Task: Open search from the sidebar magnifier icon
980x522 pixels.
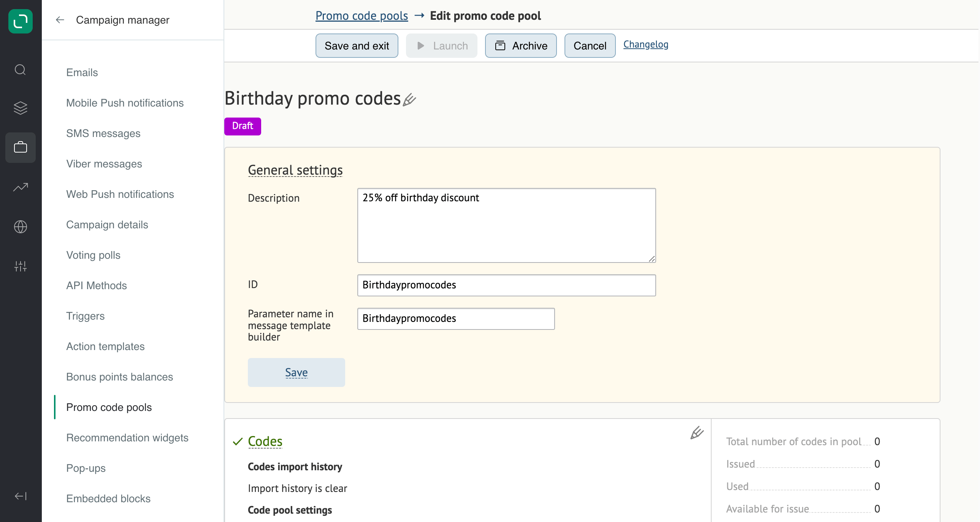Action: 21,70
